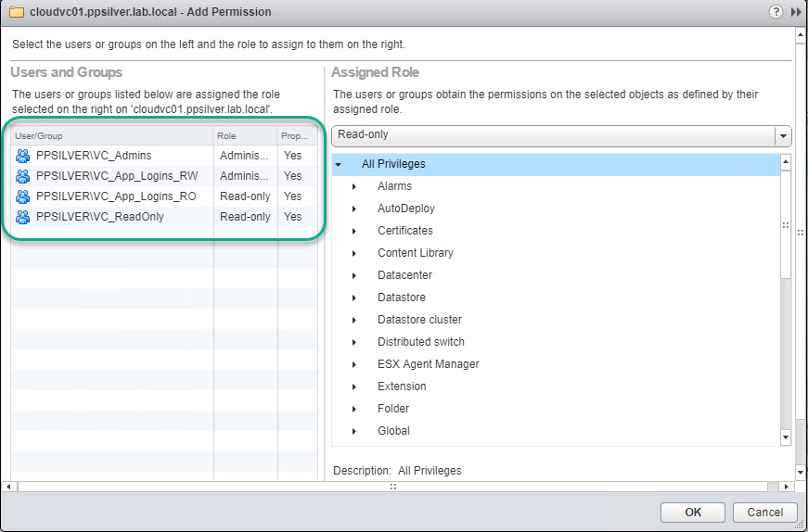Sort by Role column header
Viewport: 808px width, 532px height.
(x=244, y=135)
